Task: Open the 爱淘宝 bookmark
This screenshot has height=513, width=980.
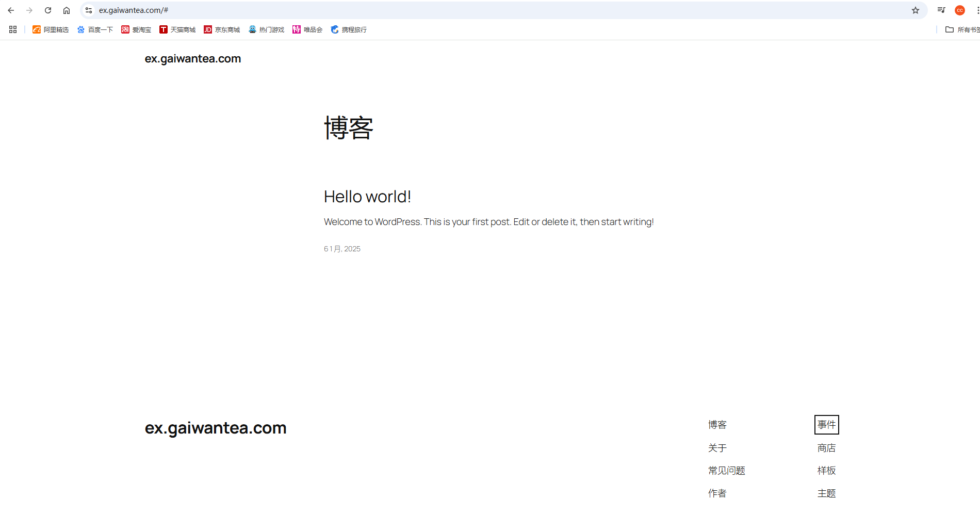Action: [x=136, y=29]
